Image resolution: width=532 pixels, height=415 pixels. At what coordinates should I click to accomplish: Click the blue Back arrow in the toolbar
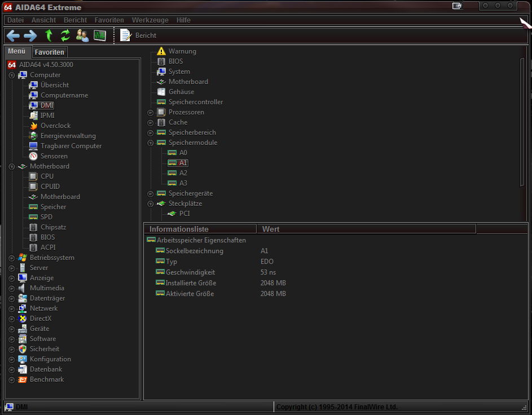tap(13, 36)
